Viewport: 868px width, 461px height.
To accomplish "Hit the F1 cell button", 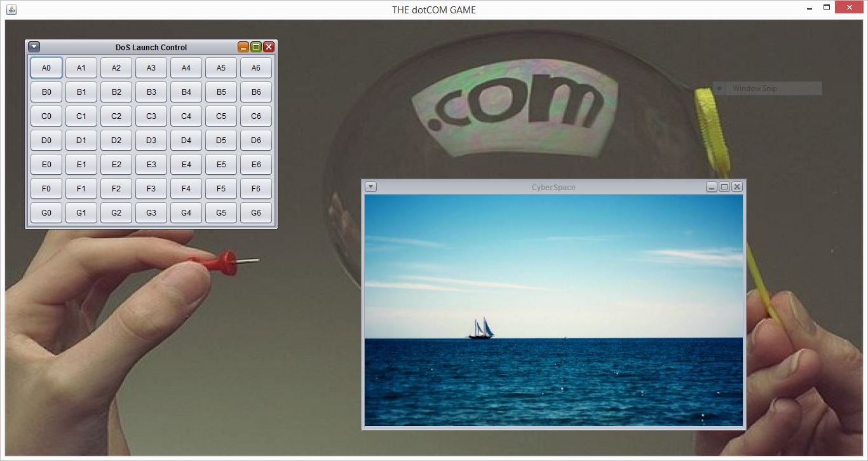I will (81, 189).
